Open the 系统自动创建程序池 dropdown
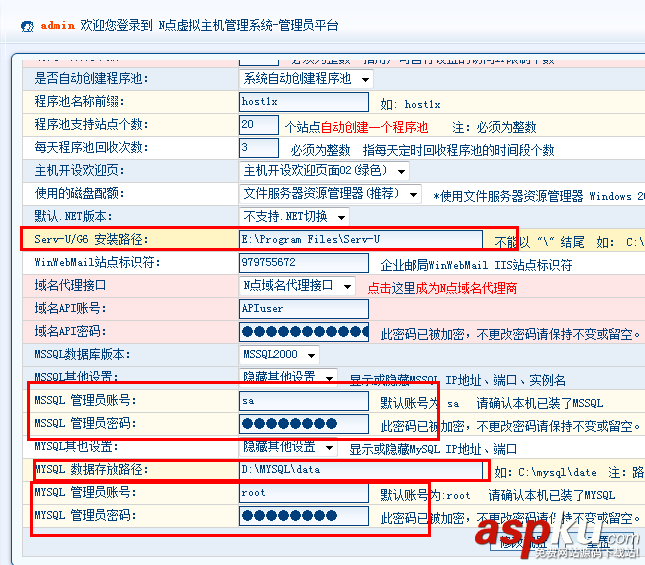The width and height of the screenshot is (645, 565). [x=306, y=79]
